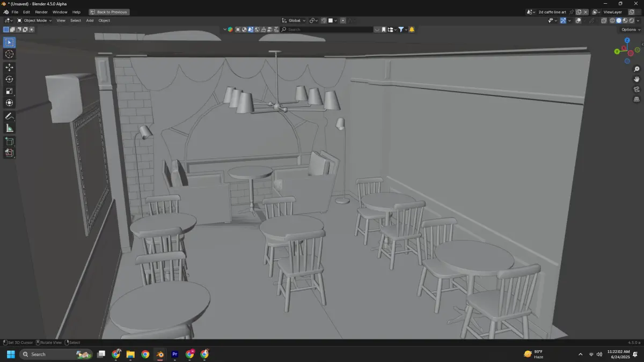644x362 pixels.
Task: Open the viewport Add menu
Action: [90, 20]
